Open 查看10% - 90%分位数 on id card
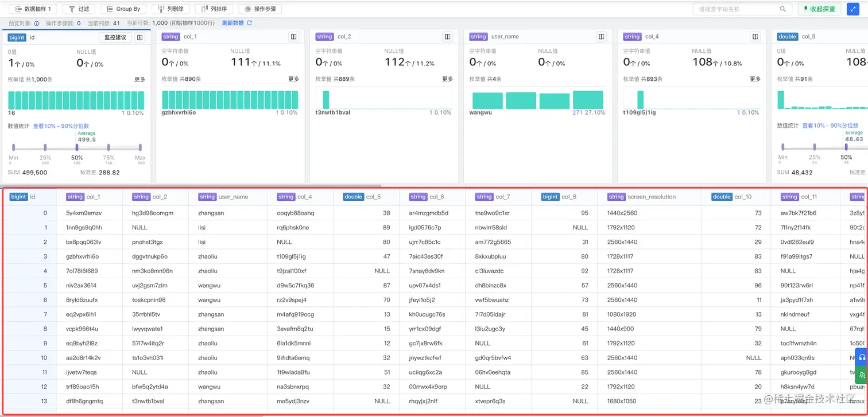Image resolution: width=868 pixels, height=417 pixels. click(x=61, y=126)
